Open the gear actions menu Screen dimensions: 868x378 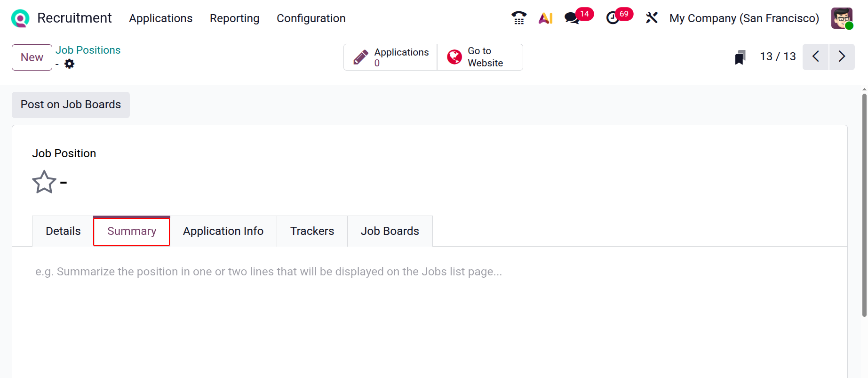[70, 64]
